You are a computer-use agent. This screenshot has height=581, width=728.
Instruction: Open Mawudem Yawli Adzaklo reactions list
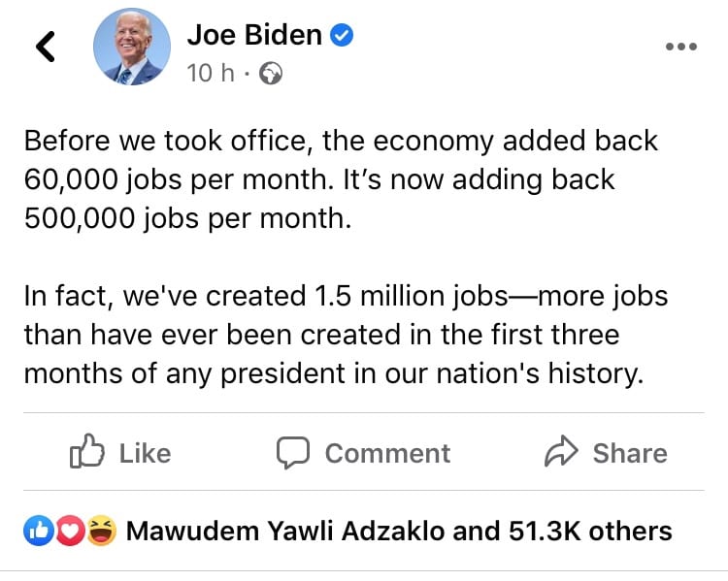click(x=285, y=531)
